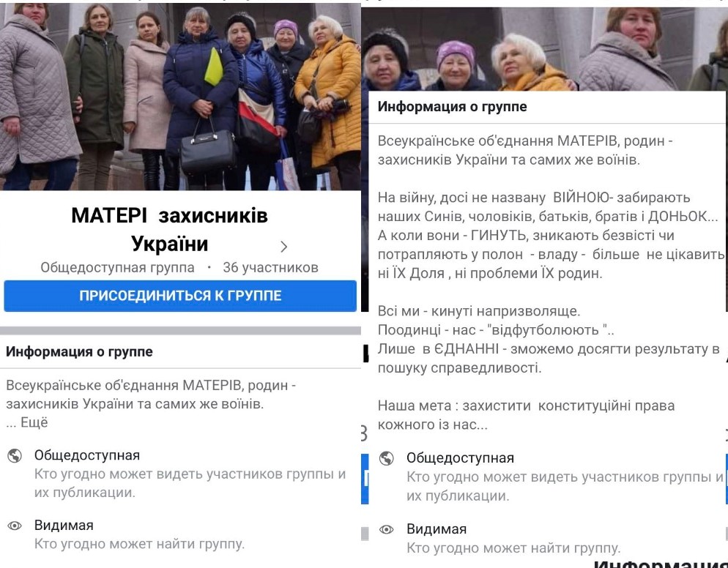Click the globe icon beside left Общедоступная

pyautogui.click(x=15, y=456)
